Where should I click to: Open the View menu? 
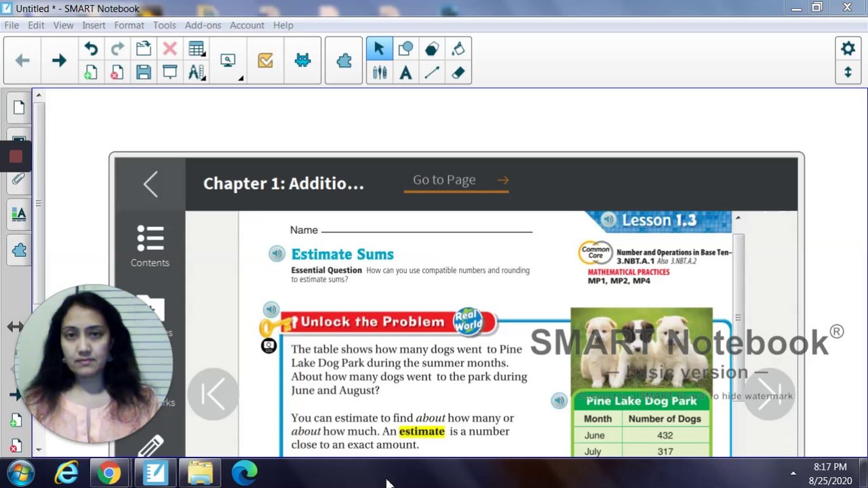pyautogui.click(x=63, y=25)
